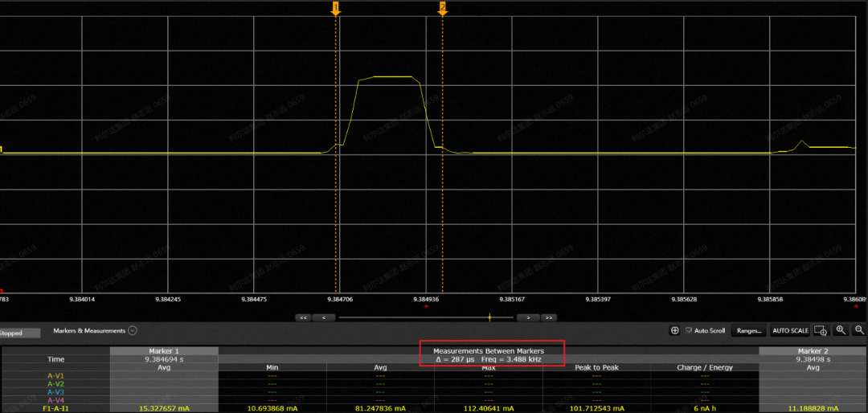868x413 pixels.
Task: Click the Marker 2 column header
Action: pos(813,351)
